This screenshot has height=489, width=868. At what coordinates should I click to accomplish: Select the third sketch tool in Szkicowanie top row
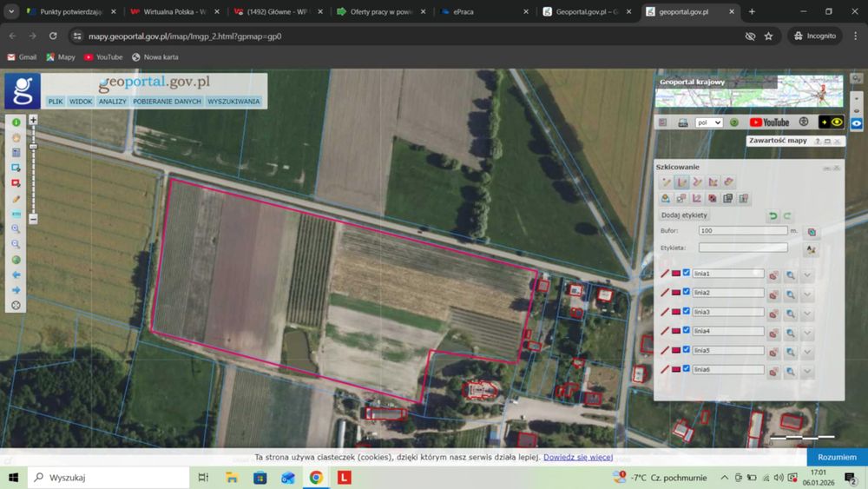coord(697,182)
